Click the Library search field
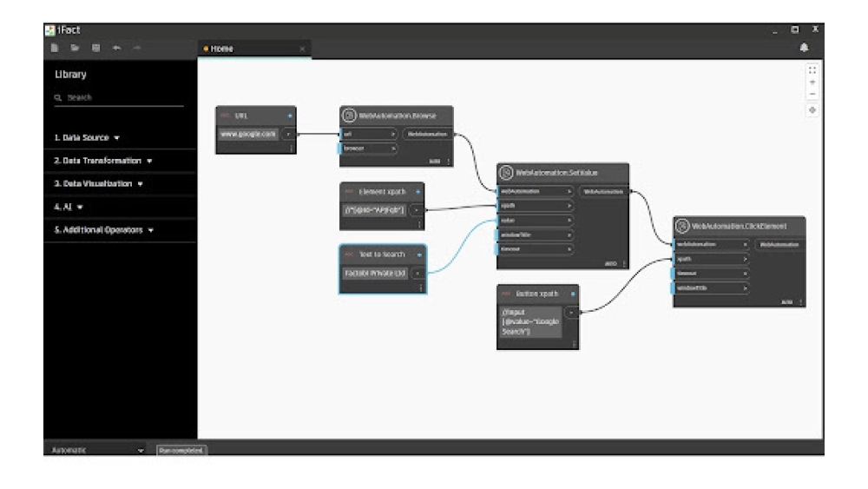Screen dimensions: 868x489 point(122,98)
